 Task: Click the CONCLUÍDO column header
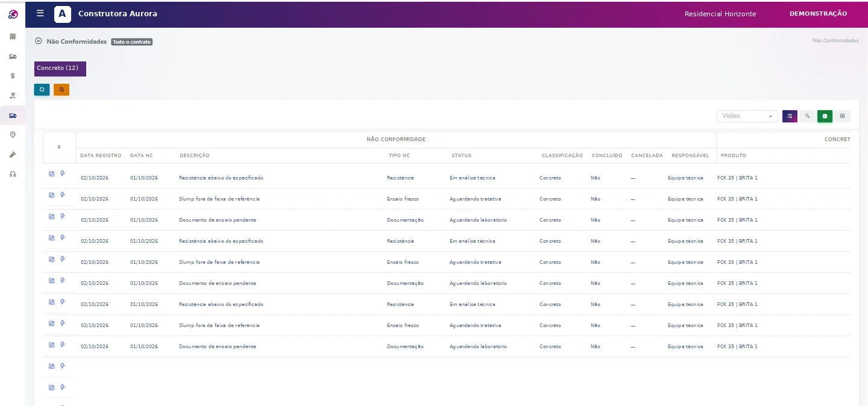pyautogui.click(x=607, y=155)
